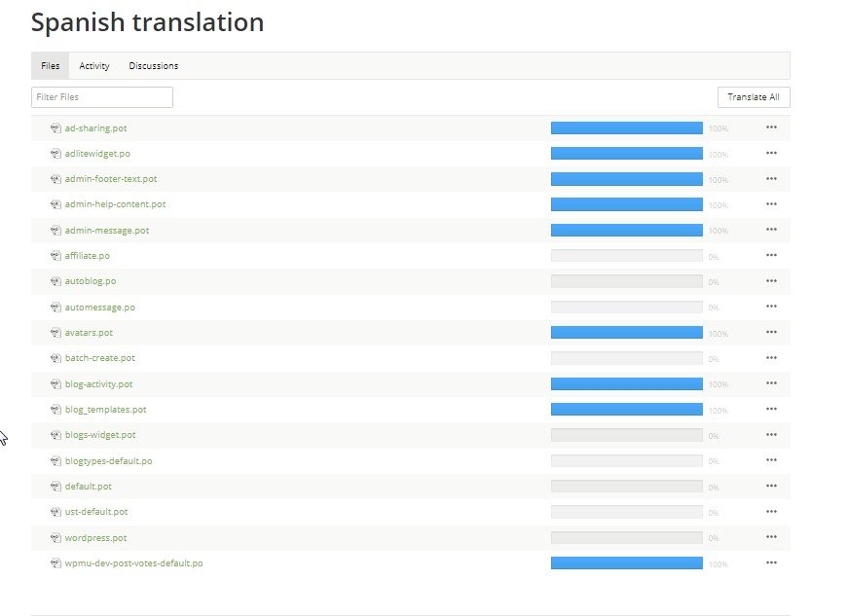The image size is (849, 616).
Task: Open the three-dot menu for admin-footer-text.pot
Action: click(x=771, y=179)
